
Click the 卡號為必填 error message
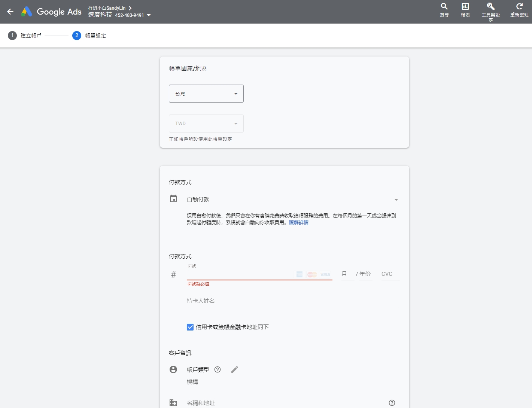(198, 284)
